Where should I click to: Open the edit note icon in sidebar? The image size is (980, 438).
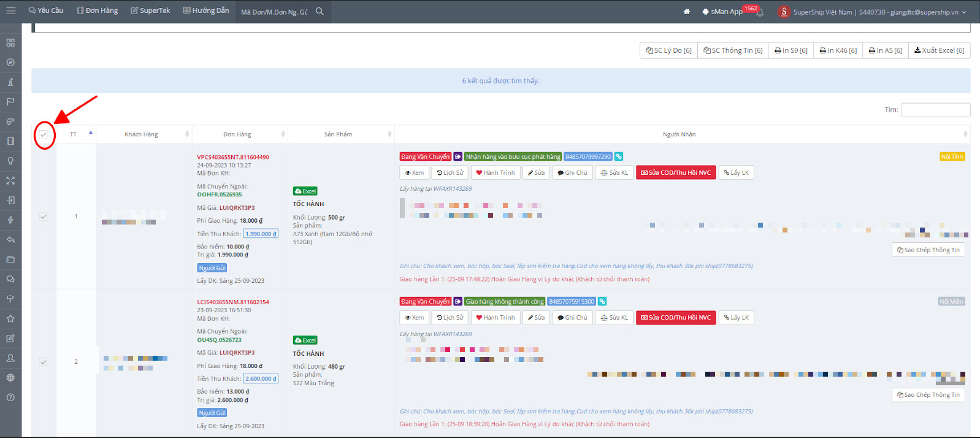[x=10, y=338]
